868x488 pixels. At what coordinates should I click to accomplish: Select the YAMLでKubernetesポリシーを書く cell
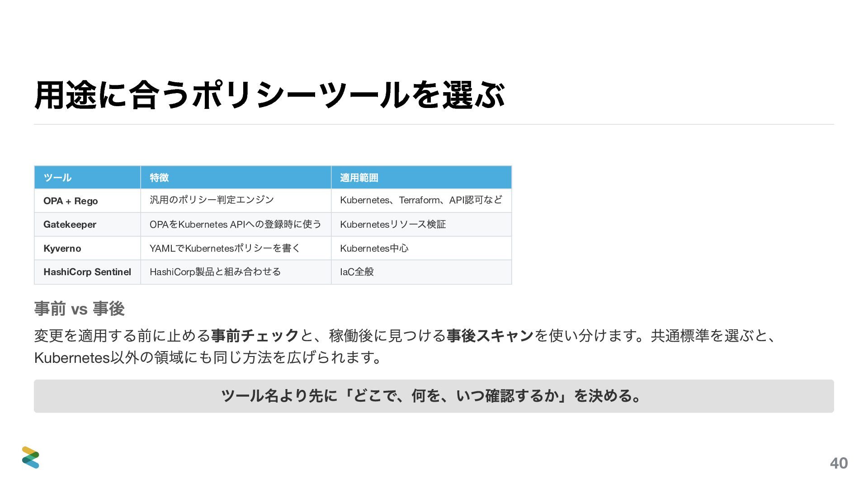tap(236, 248)
